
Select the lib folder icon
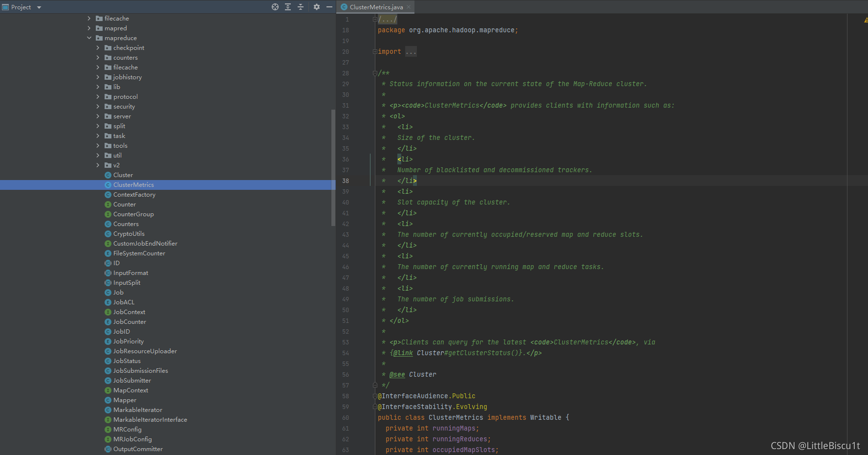108,87
